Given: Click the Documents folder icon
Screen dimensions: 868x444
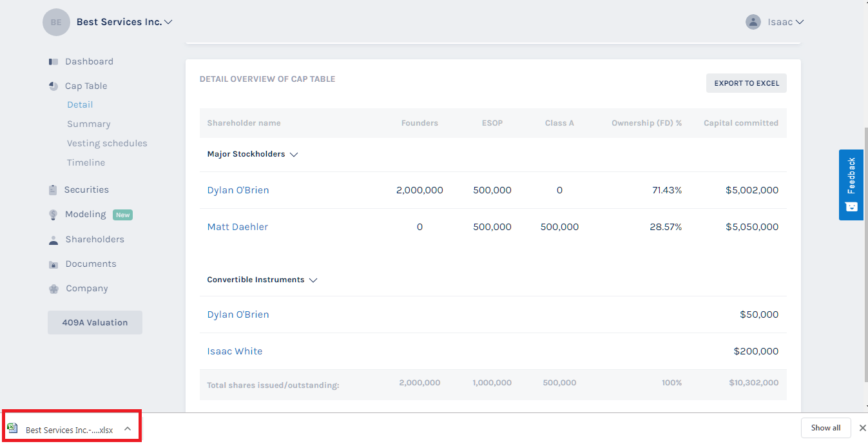Looking at the screenshot, I should (53, 265).
